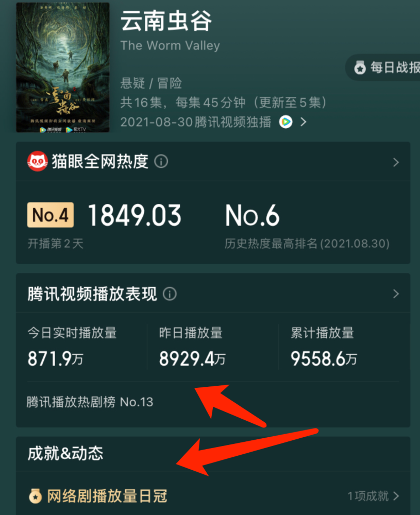Tap the 历史热度最高排名 No.6 figure
This screenshot has width=420, height=515.
tap(252, 215)
